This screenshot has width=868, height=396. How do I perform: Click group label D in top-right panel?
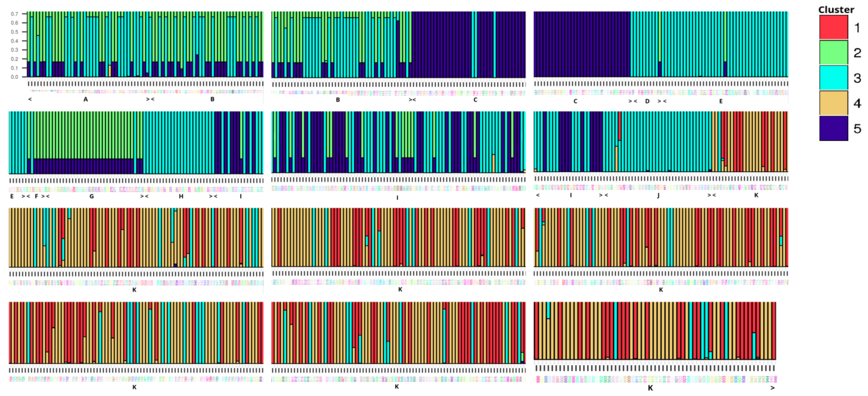647,101
